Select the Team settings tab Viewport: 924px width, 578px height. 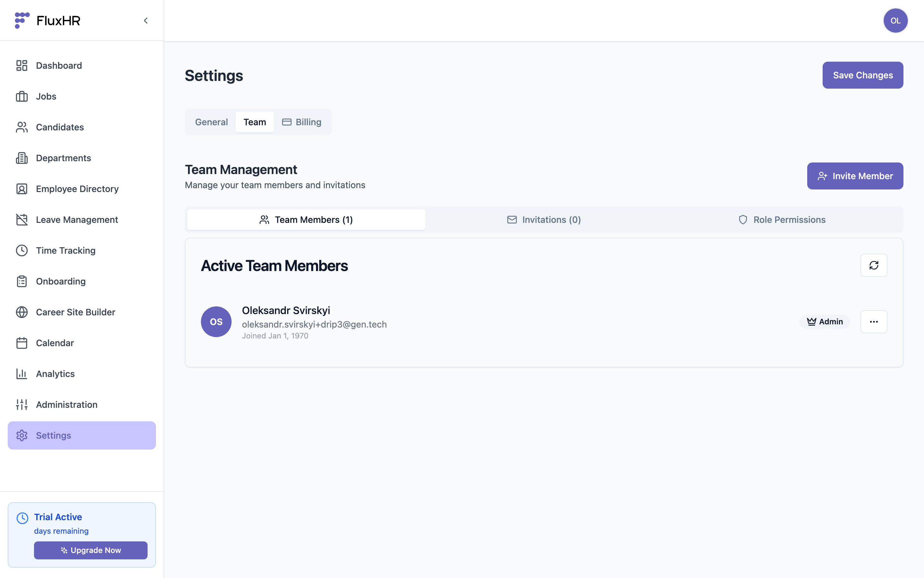coord(255,122)
